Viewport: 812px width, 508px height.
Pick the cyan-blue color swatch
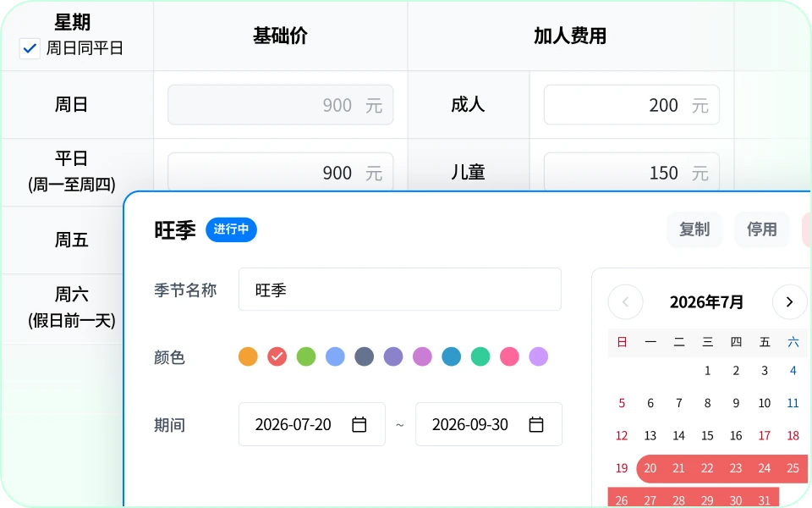pos(451,356)
